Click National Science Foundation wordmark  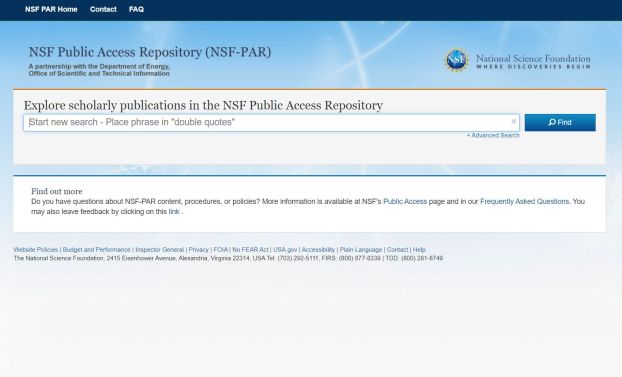[533, 62]
